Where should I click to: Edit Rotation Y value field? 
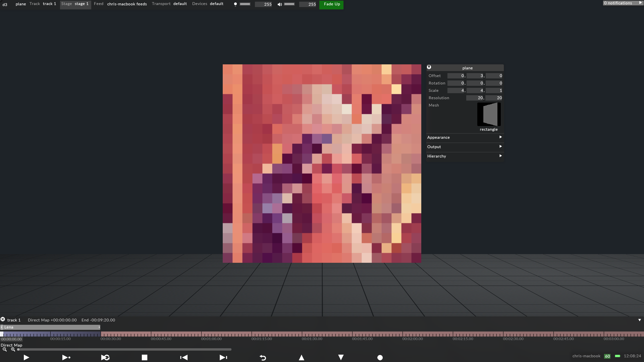click(x=475, y=83)
